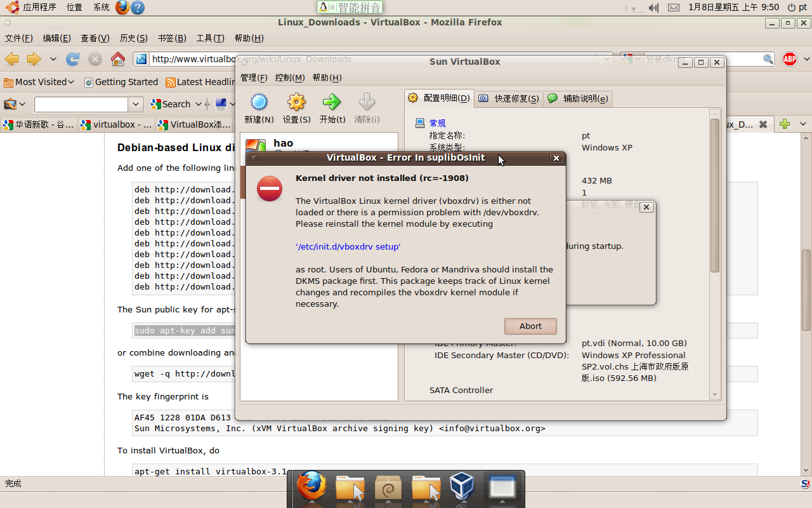The image size is (812, 508).
Task: Open the 管理(F) menu in VirtualBox
Action: [254, 77]
